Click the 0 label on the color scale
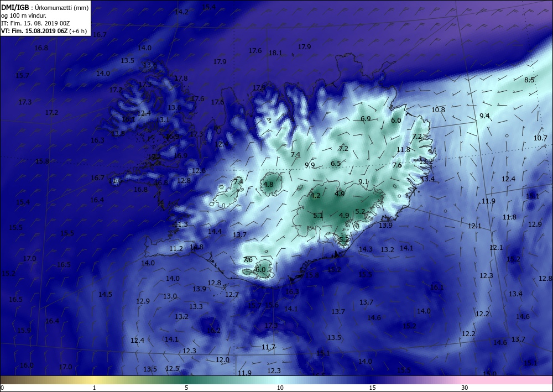This screenshot has width=553, height=392. tap(2, 388)
